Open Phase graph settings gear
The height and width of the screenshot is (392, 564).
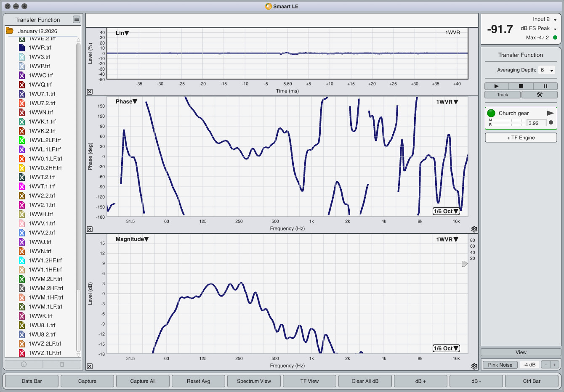(x=474, y=229)
